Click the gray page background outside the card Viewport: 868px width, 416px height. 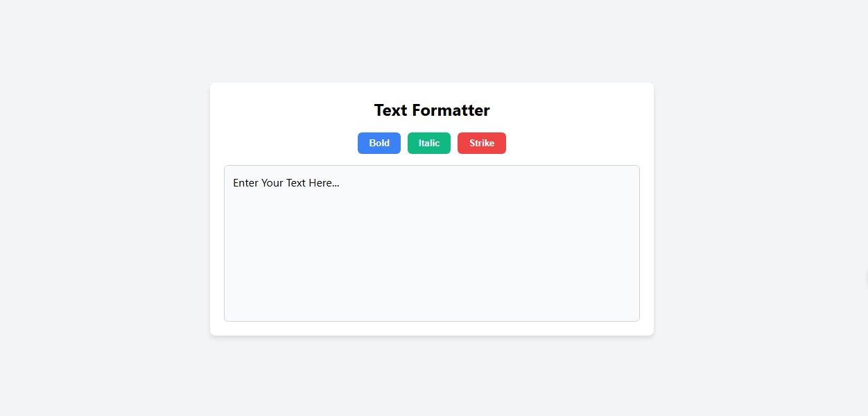pos(104,208)
